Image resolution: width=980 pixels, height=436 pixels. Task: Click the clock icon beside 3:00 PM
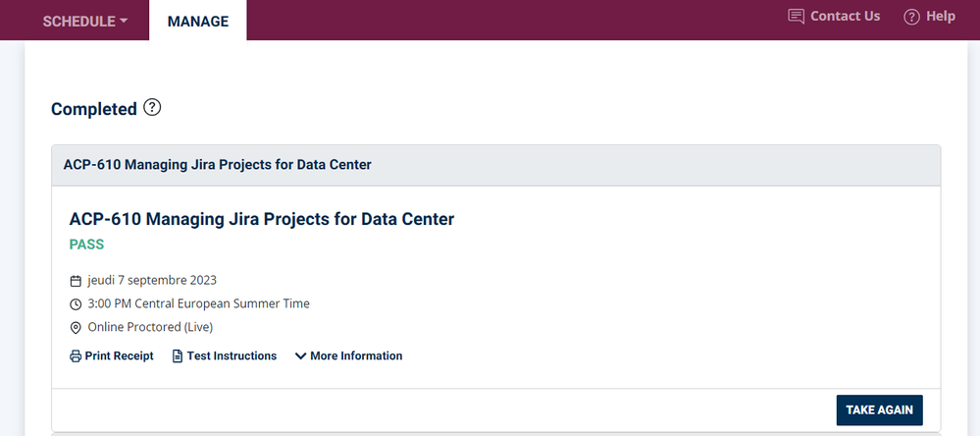click(x=76, y=304)
